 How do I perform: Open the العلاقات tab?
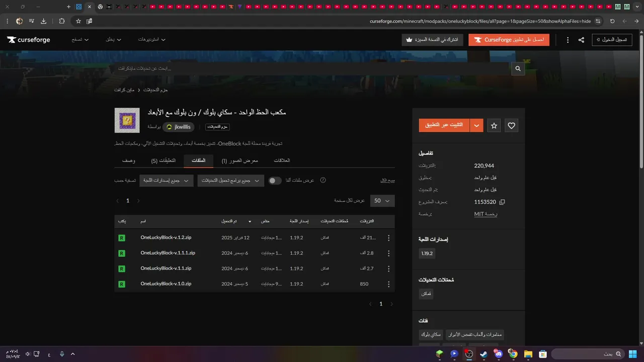282,160
